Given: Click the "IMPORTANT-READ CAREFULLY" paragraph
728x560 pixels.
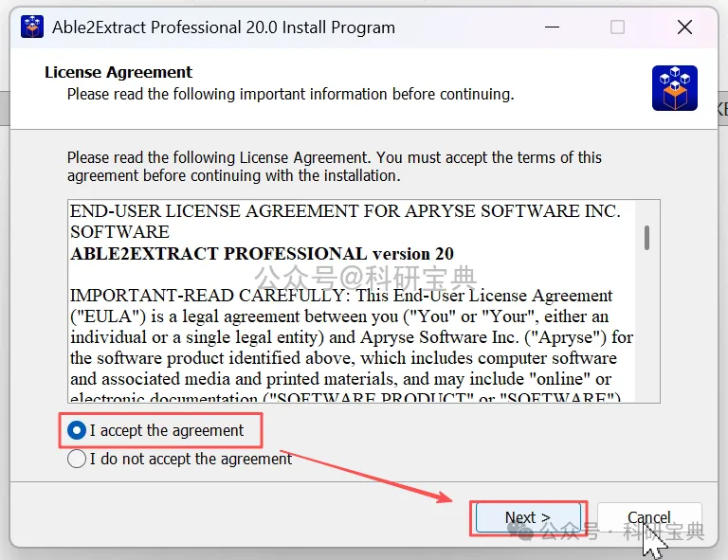Looking at the screenshot, I should [x=352, y=348].
